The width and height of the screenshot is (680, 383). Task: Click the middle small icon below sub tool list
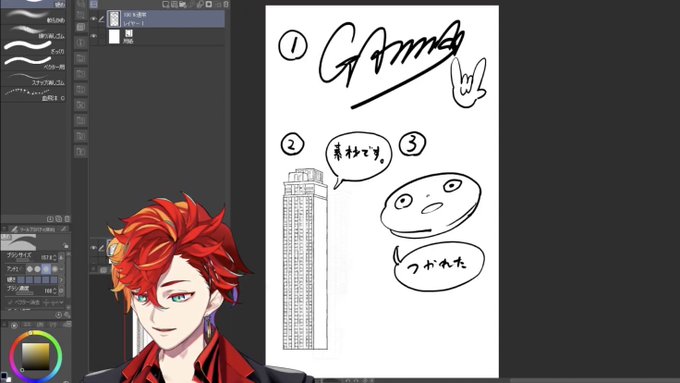59,219
